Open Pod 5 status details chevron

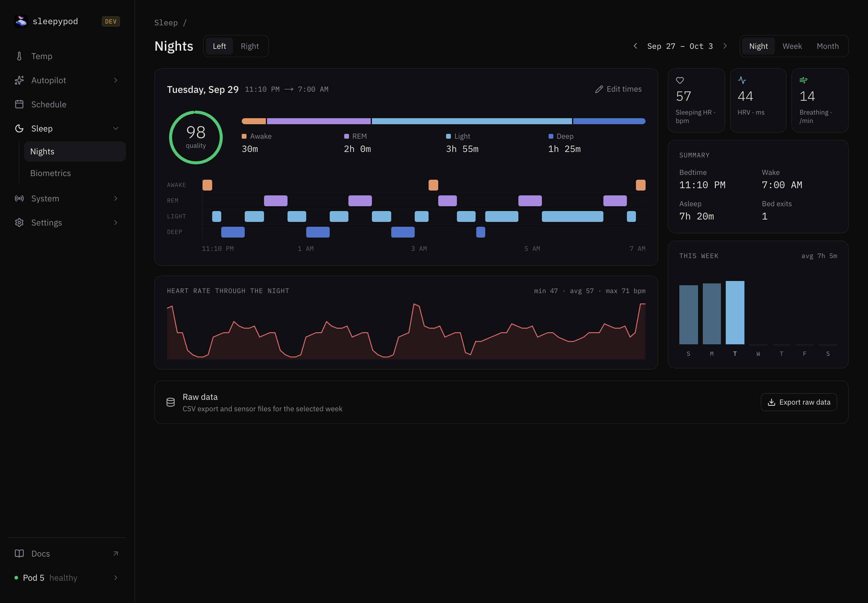point(115,578)
